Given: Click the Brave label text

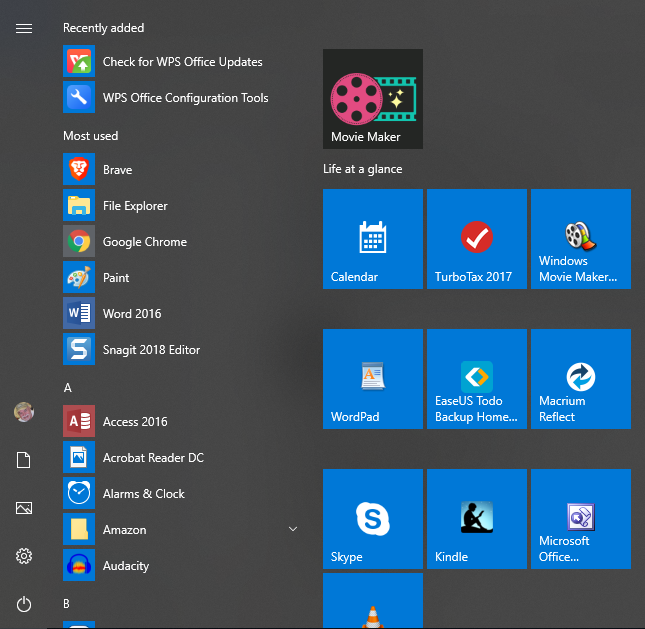Looking at the screenshot, I should coord(117,169).
